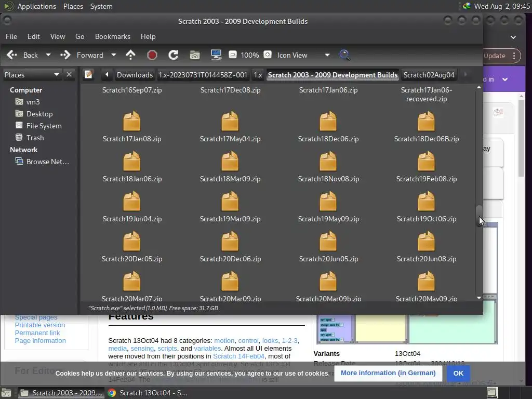
Task: Select the Scratch20Dec06.zip archive icon
Action: tap(230, 241)
